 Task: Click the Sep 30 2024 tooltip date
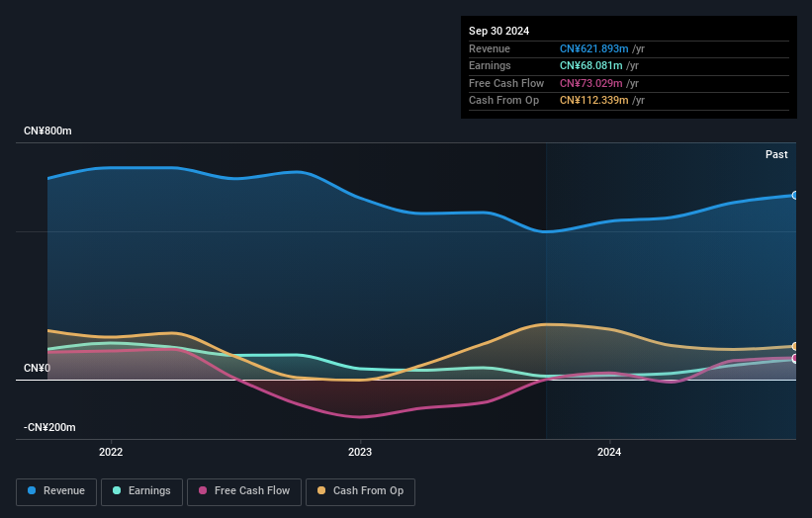tap(498, 31)
